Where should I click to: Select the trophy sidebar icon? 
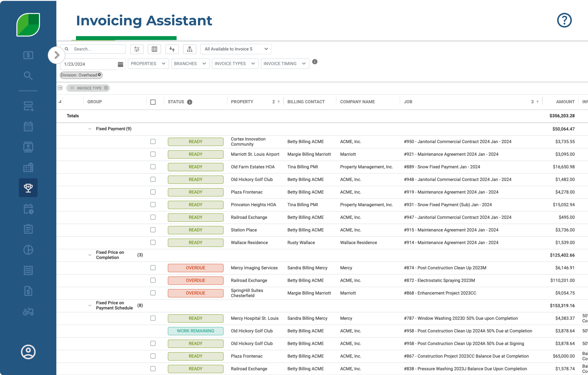coord(28,188)
